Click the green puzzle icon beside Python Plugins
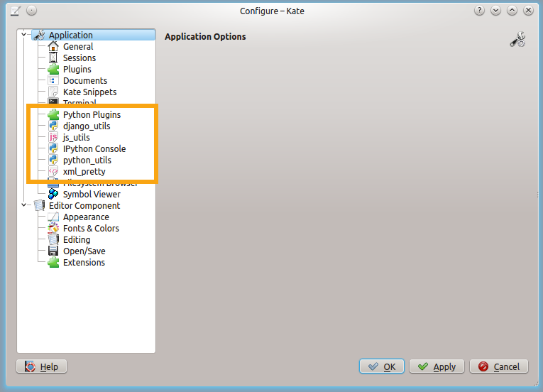This screenshot has height=392, width=543. [53, 114]
